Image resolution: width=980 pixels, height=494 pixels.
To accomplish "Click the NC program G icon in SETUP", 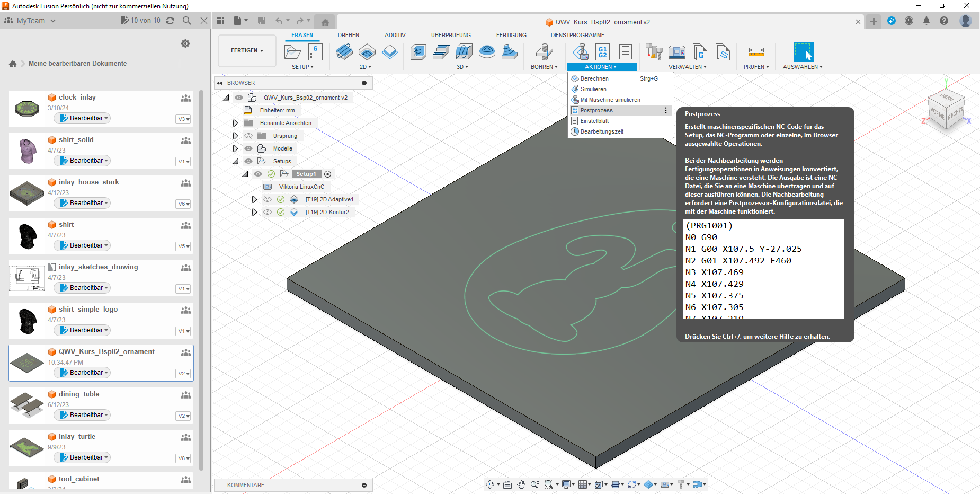I will click(x=315, y=52).
